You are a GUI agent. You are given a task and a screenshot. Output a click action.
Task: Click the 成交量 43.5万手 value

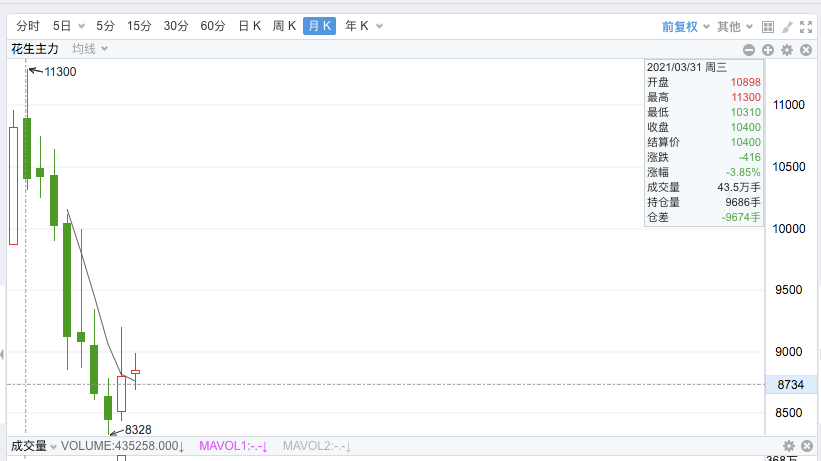(739, 187)
